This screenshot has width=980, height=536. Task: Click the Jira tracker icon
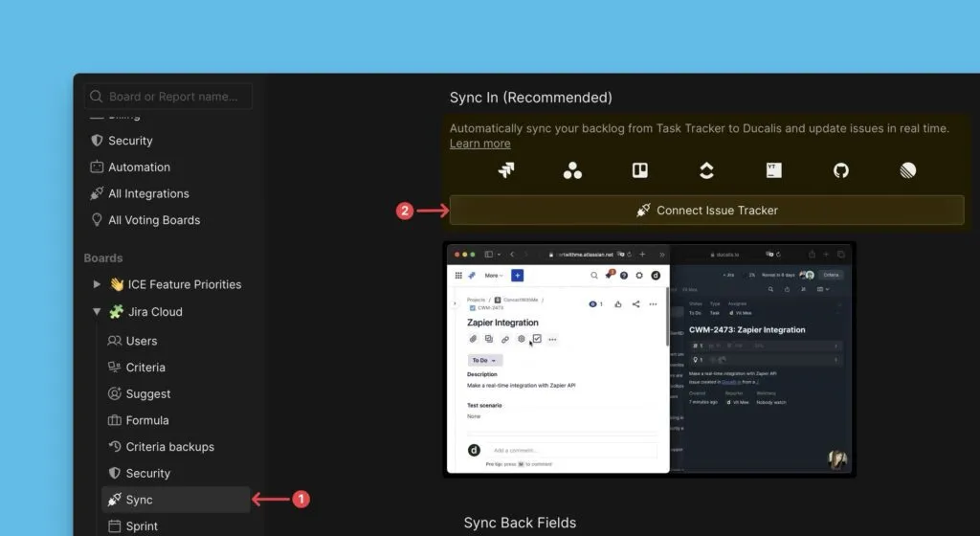click(x=506, y=170)
